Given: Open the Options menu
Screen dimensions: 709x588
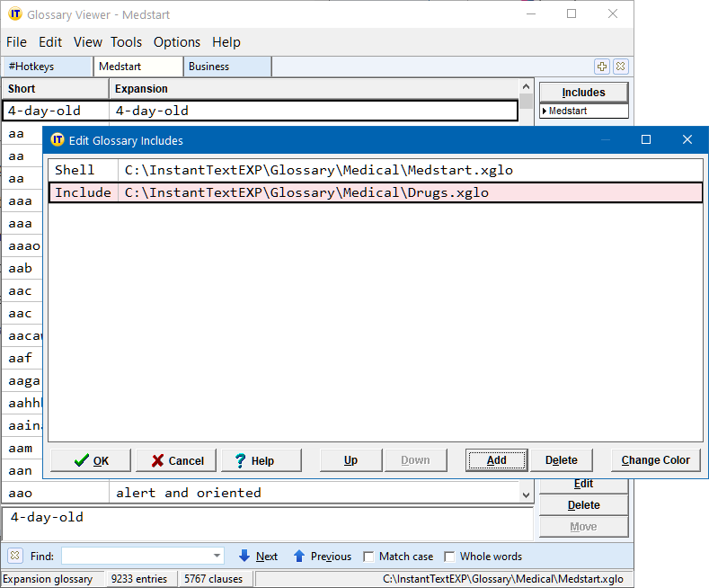Looking at the screenshot, I should (177, 42).
